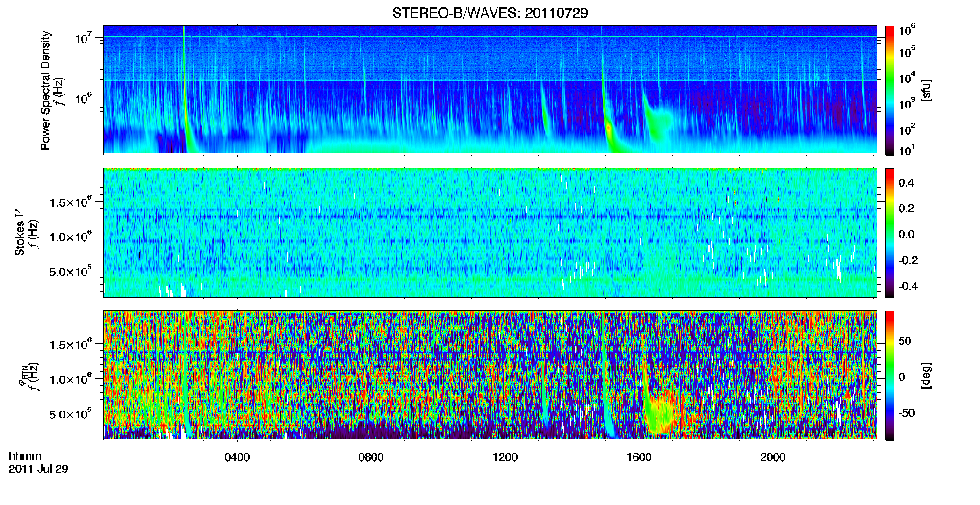
Task: Select the 50 label on degrees color bar
Action: [x=905, y=341]
